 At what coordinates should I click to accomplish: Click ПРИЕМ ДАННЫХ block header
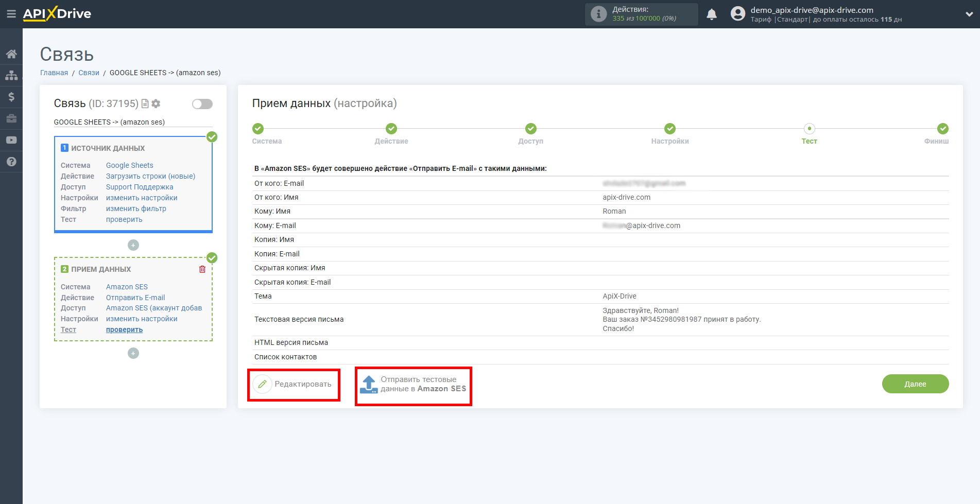[x=101, y=269]
